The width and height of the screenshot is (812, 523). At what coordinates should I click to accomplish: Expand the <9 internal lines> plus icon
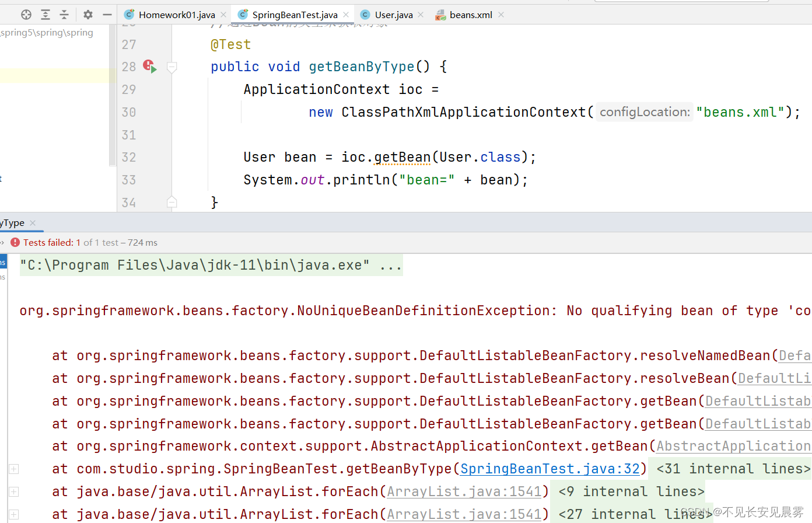click(13, 491)
